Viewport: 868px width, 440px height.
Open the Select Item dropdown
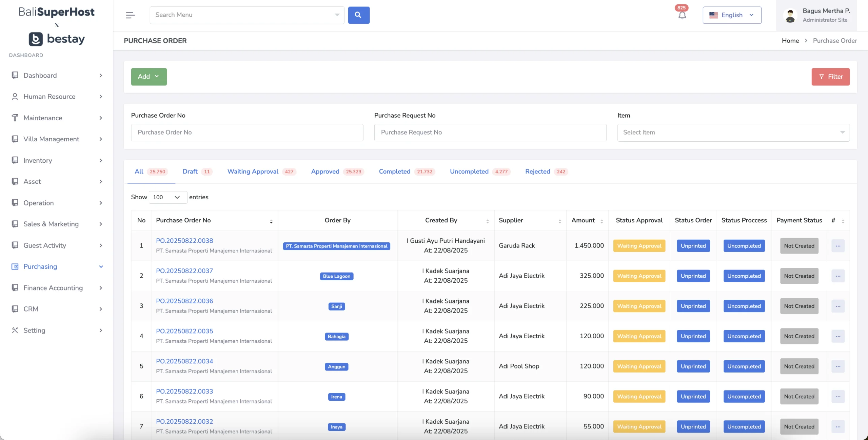[x=733, y=133]
